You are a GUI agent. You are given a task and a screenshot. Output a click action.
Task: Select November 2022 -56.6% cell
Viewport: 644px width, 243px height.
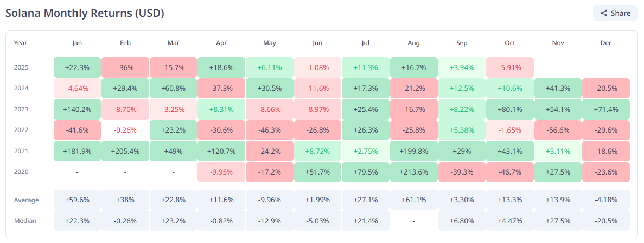[x=558, y=130]
